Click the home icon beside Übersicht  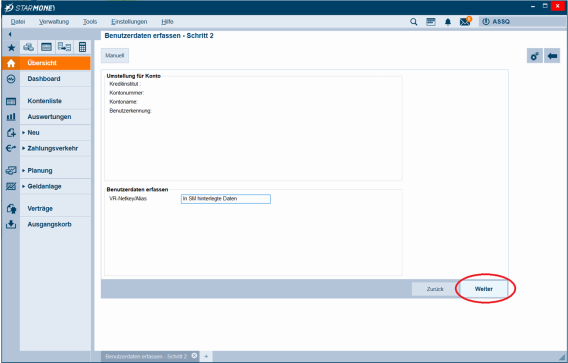pos(11,63)
